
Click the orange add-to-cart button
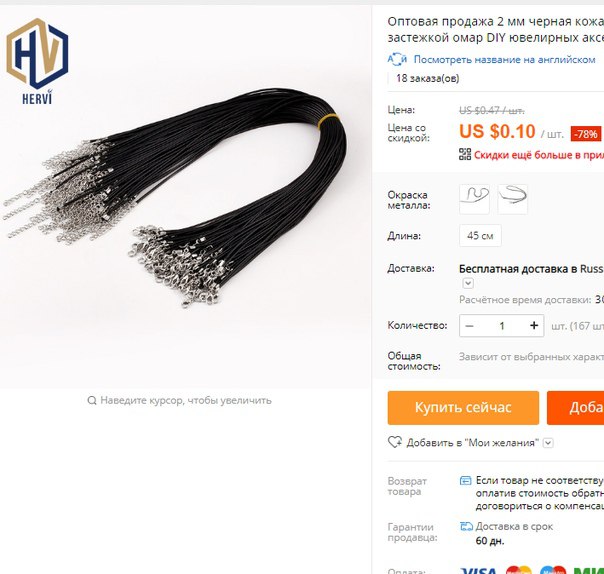pyautogui.click(x=575, y=408)
